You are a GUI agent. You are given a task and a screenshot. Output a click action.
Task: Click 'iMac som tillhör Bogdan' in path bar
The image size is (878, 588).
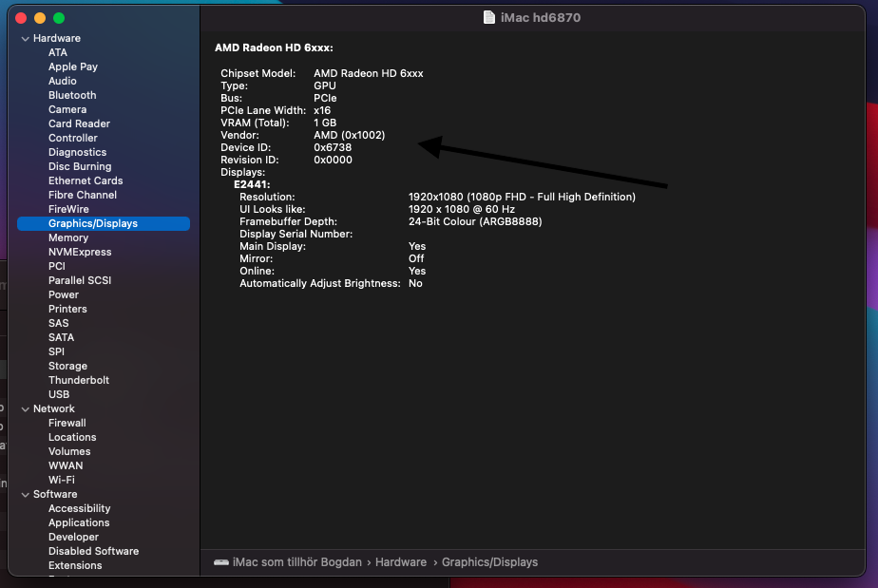(x=296, y=562)
